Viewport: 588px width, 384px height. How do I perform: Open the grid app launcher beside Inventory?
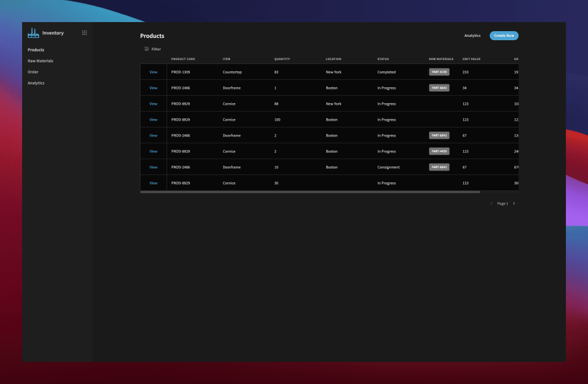point(84,32)
